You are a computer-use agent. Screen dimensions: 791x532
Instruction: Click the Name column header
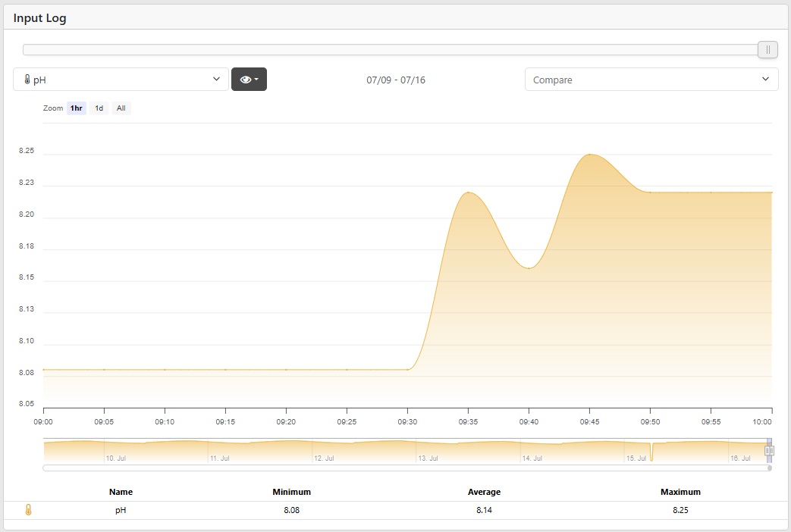pyautogui.click(x=121, y=492)
